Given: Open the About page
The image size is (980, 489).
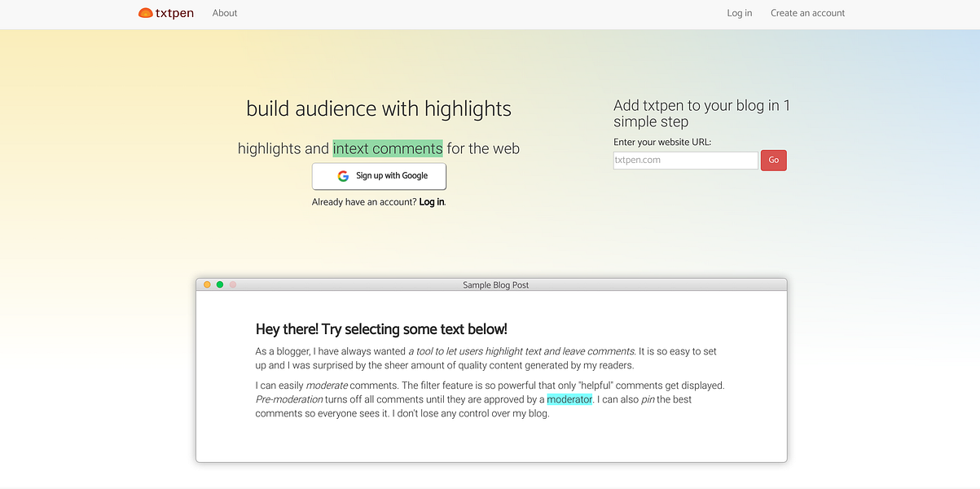Looking at the screenshot, I should 225,13.
